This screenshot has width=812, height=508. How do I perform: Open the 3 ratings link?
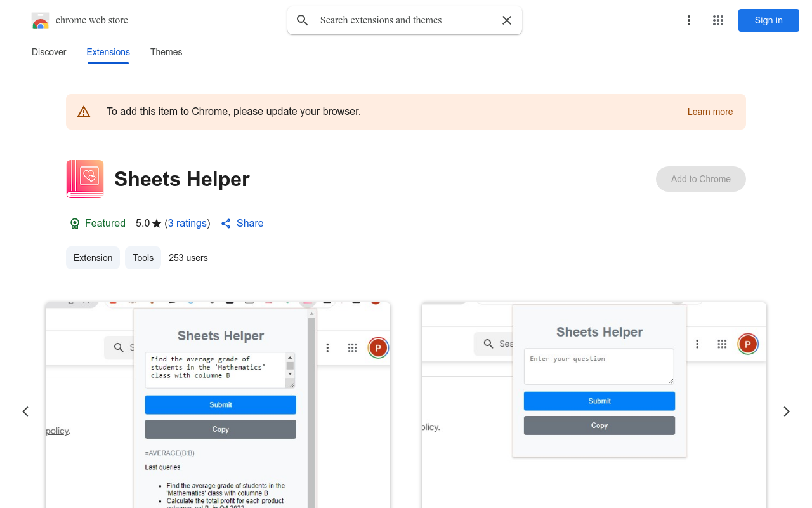[x=187, y=224]
